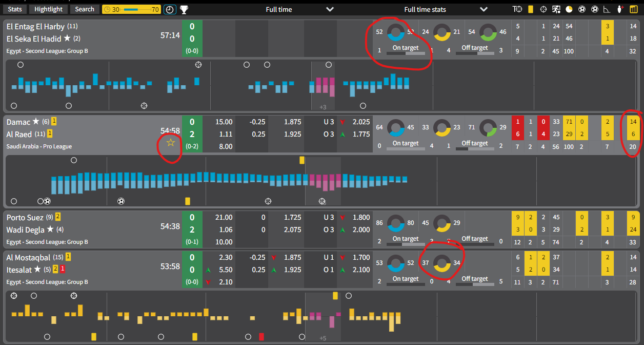
Task: Toggle favorite star for Damac vs Al Raed
Action: point(171,143)
